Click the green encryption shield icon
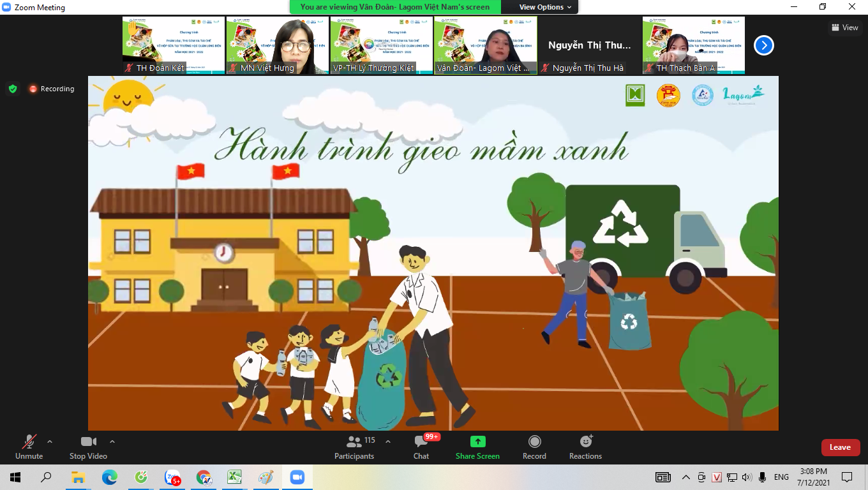This screenshot has width=868, height=490. 13,89
